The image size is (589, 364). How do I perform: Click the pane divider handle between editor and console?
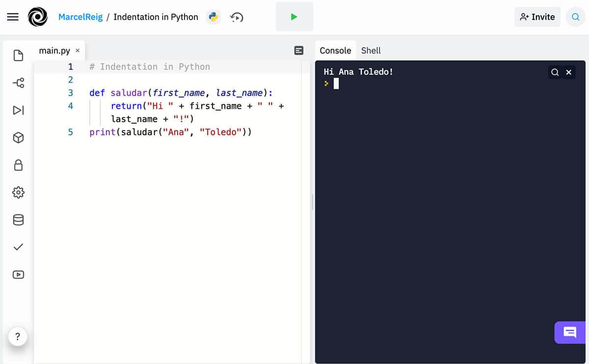coord(312,202)
